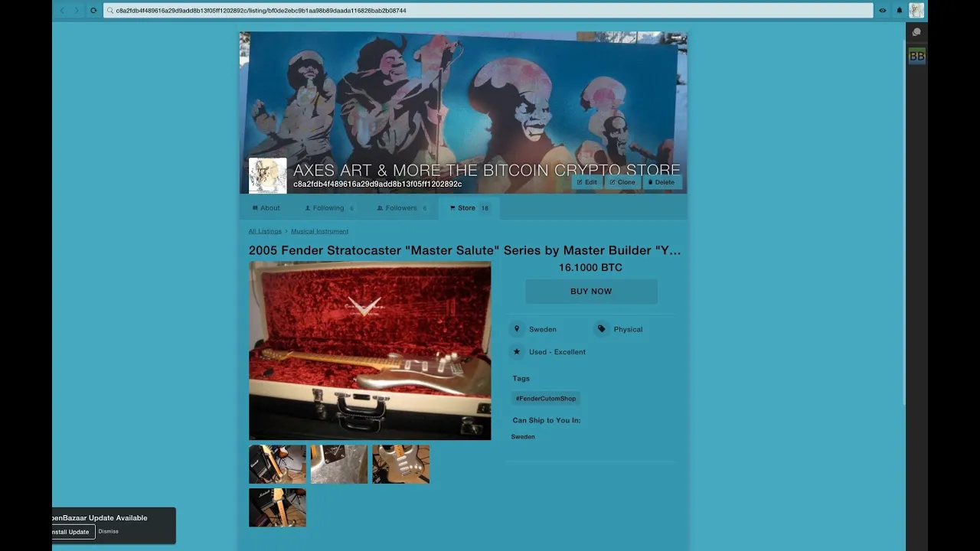
Task: Dismiss the update notification
Action: (108, 531)
